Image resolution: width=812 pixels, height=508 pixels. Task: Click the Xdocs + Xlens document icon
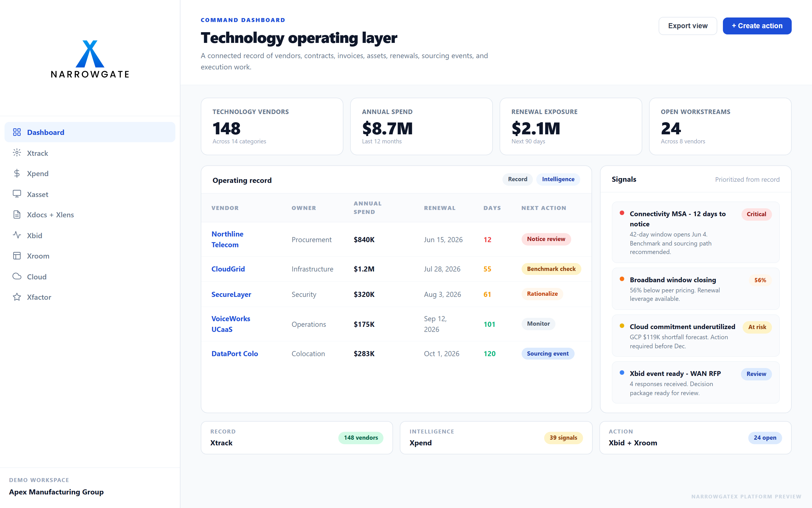[17, 215]
